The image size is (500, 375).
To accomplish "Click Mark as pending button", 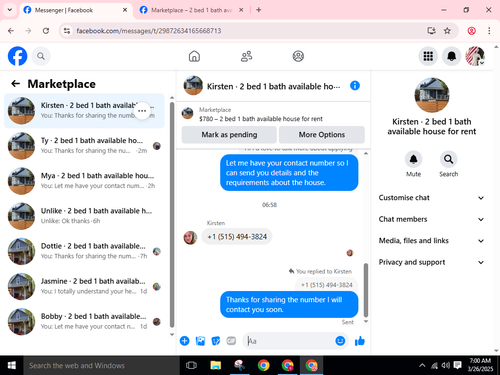I will tap(229, 135).
